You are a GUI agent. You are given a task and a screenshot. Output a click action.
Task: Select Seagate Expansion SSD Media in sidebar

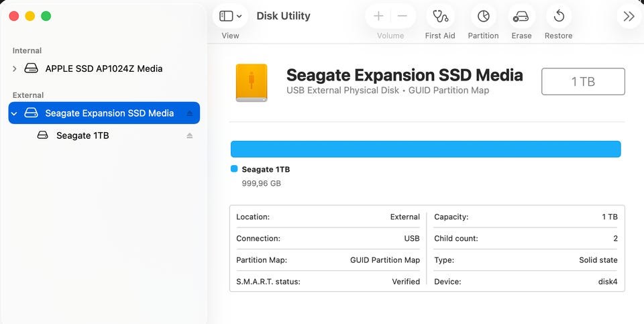tap(109, 113)
